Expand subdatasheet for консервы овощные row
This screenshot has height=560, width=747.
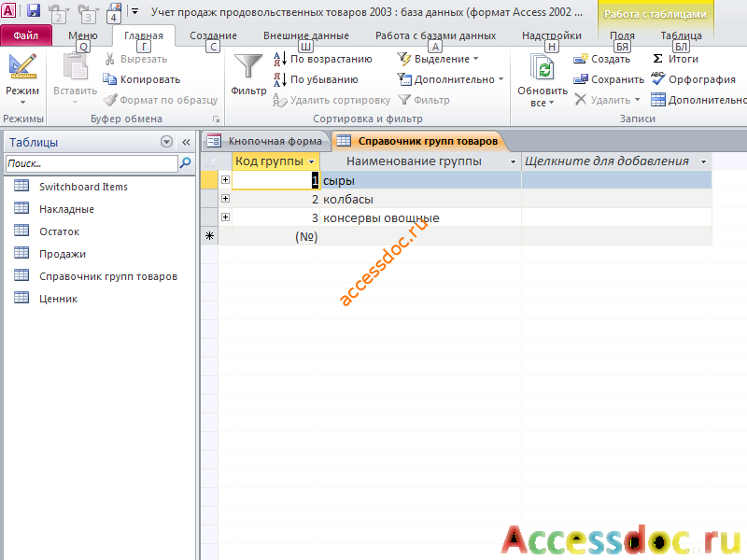225,217
